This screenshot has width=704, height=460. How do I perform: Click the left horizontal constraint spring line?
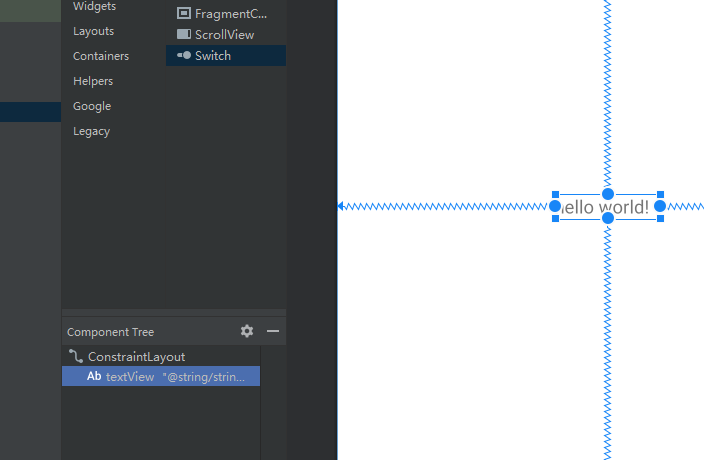[444, 206]
